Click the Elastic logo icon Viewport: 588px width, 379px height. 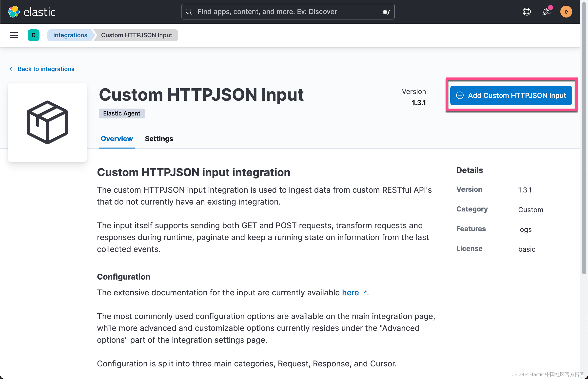(14, 12)
